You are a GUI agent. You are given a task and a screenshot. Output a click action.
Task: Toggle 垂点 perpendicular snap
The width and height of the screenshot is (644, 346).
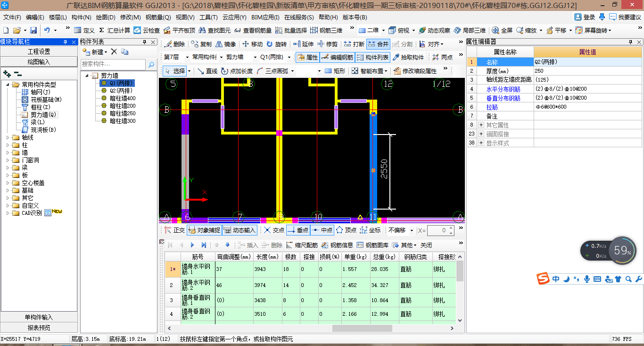[x=297, y=230]
